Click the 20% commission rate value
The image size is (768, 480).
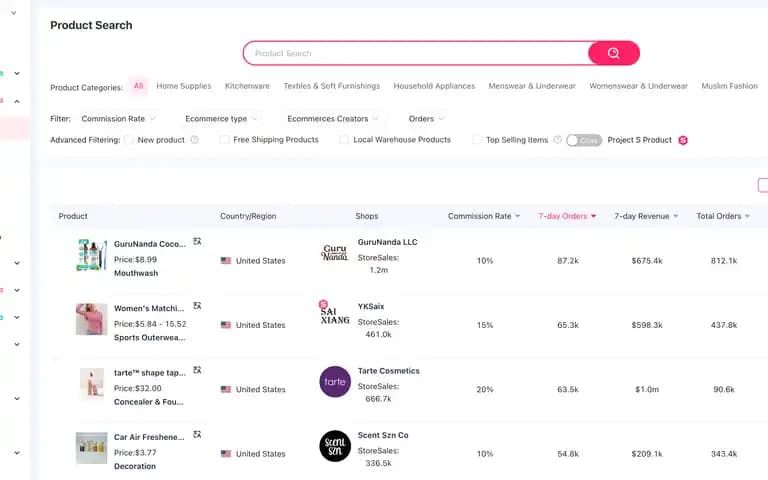[485, 389]
